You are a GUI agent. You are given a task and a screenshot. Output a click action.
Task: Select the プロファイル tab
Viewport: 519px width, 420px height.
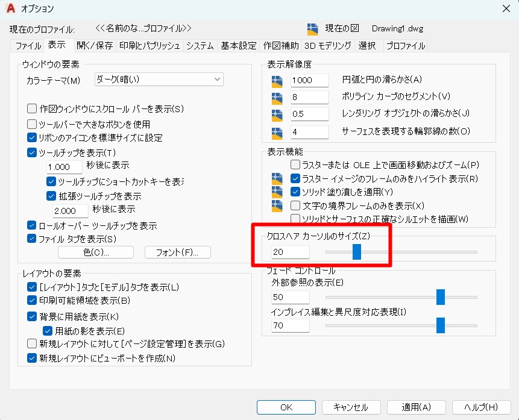click(405, 46)
